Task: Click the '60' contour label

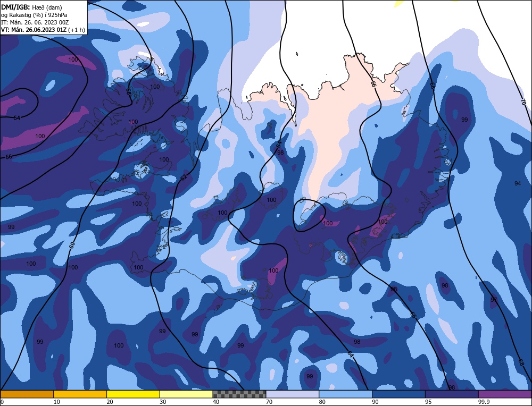Action: tap(72, 246)
